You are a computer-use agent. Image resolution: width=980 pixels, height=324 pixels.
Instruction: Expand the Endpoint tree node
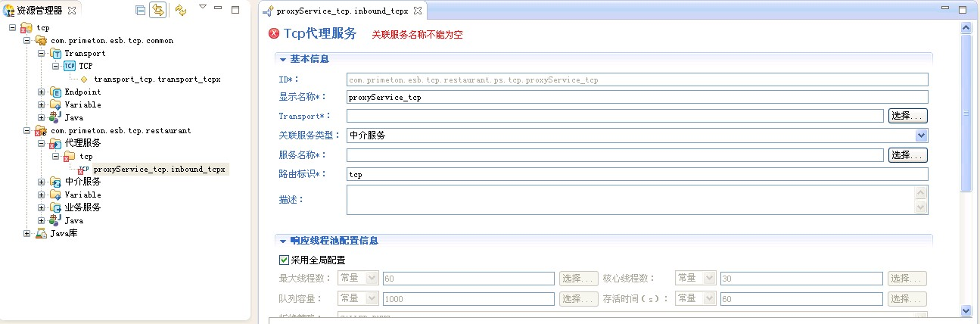pyautogui.click(x=42, y=92)
